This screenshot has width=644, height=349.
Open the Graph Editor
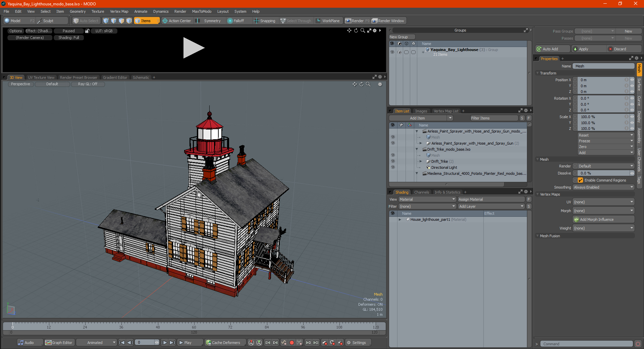coord(59,343)
